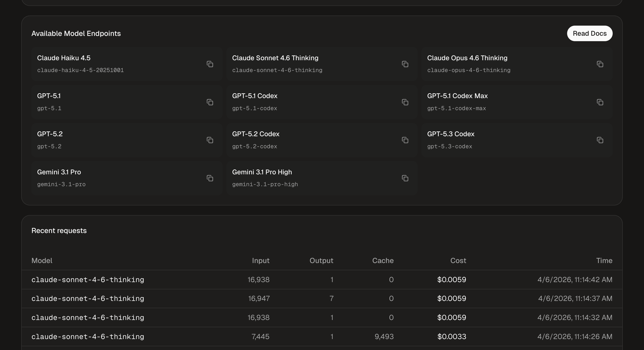This screenshot has width=644, height=350.
Task: Click the Model column header
Action: point(42,260)
